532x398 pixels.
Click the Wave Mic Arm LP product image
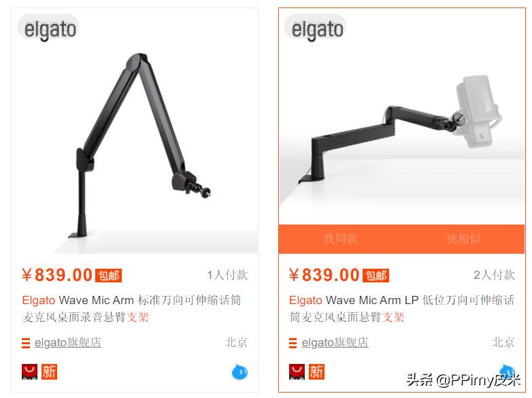pos(401,116)
